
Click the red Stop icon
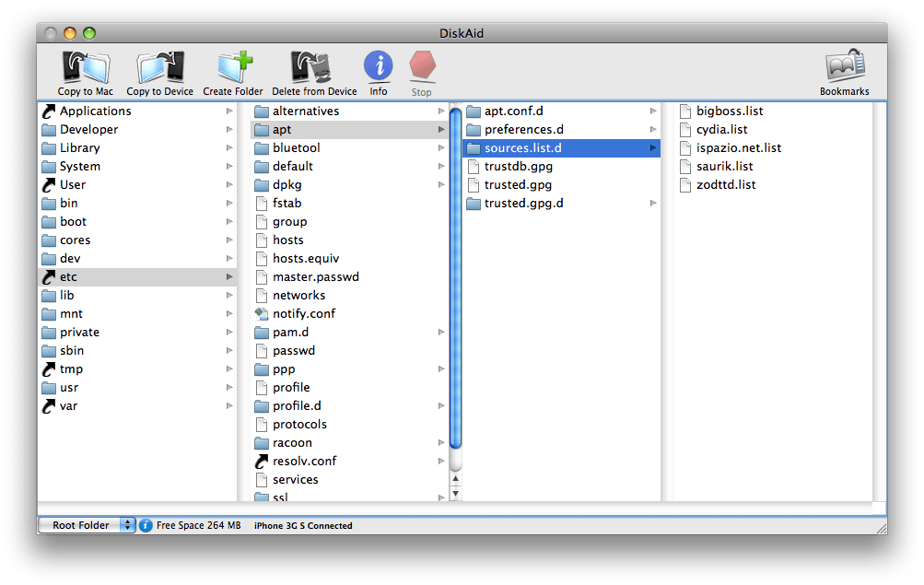point(422,65)
